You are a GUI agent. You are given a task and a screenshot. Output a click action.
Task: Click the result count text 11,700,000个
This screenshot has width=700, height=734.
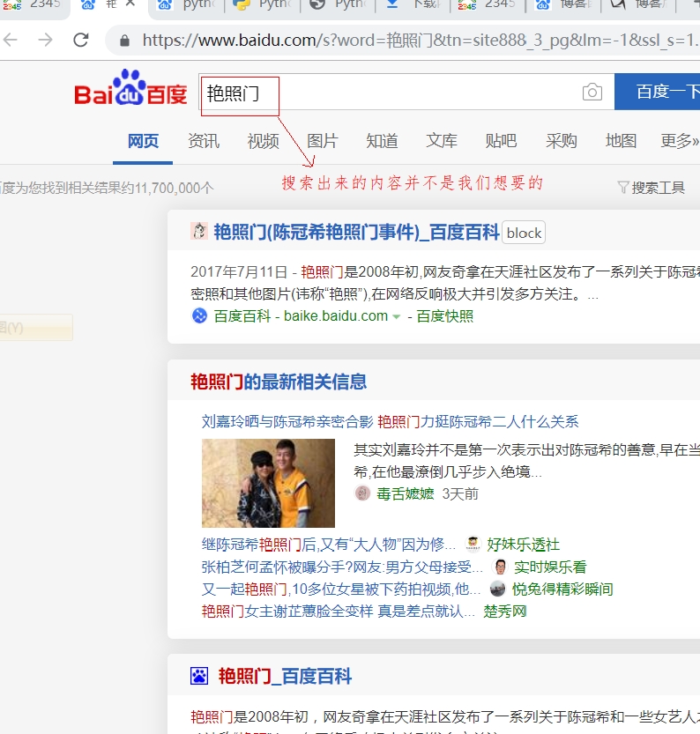point(174,189)
